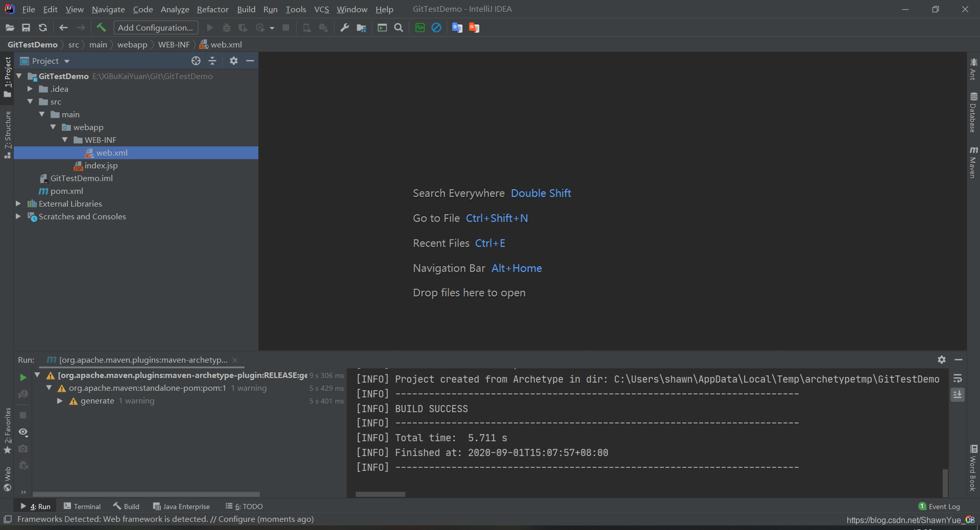The height and width of the screenshot is (530, 980).
Task: Hide the Project panel with minus icon
Action: click(x=250, y=61)
